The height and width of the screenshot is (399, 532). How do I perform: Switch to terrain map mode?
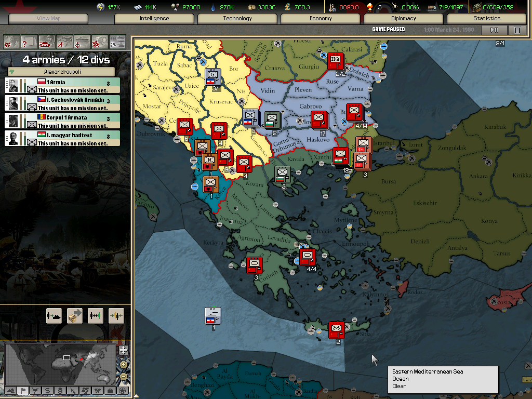click(x=9, y=390)
